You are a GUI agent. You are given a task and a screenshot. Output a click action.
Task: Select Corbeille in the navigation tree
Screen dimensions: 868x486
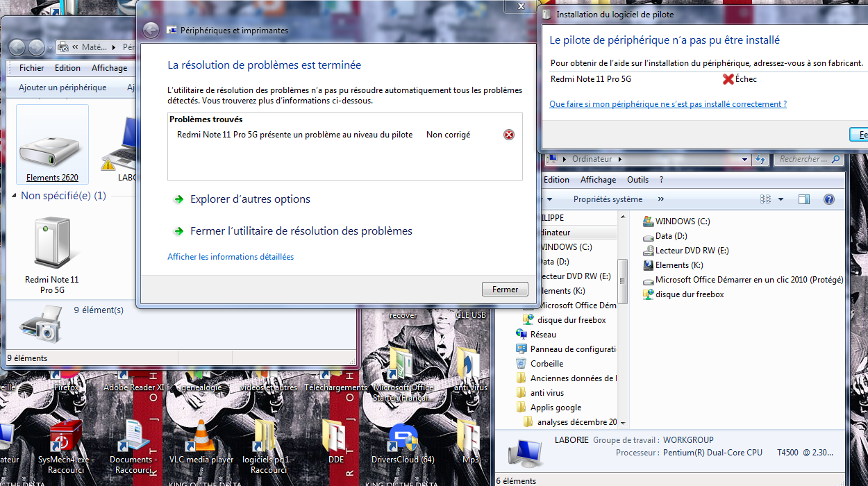click(540, 364)
